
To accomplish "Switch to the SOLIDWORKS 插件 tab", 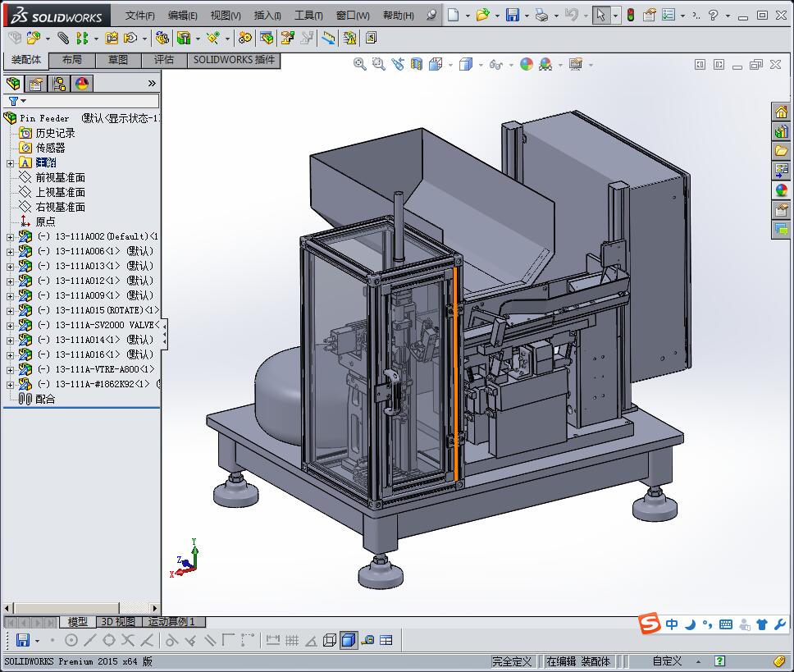I will (234, 60).
